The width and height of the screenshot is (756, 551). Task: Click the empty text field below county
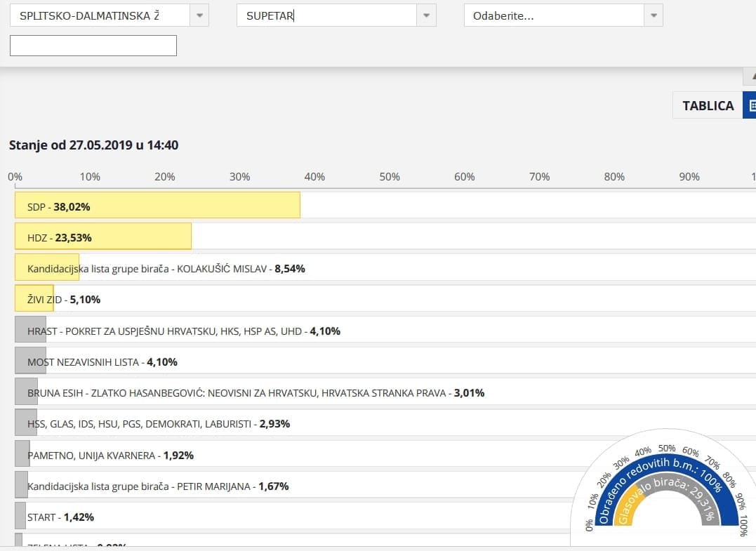(93, 46)
